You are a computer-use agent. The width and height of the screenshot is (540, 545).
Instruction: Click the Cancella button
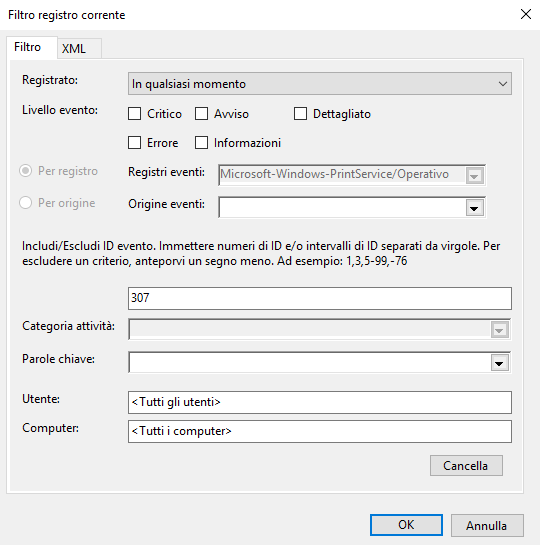pos(466,465)
